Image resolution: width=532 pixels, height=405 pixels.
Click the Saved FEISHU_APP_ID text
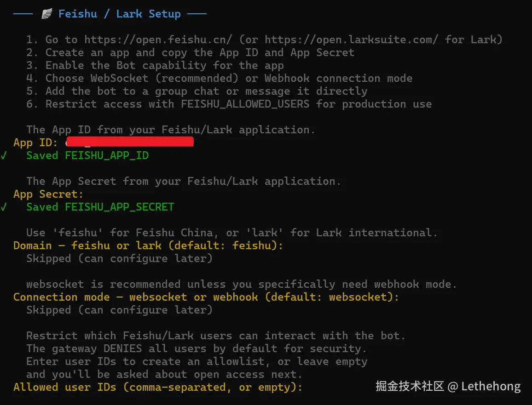tap(87, 155)
